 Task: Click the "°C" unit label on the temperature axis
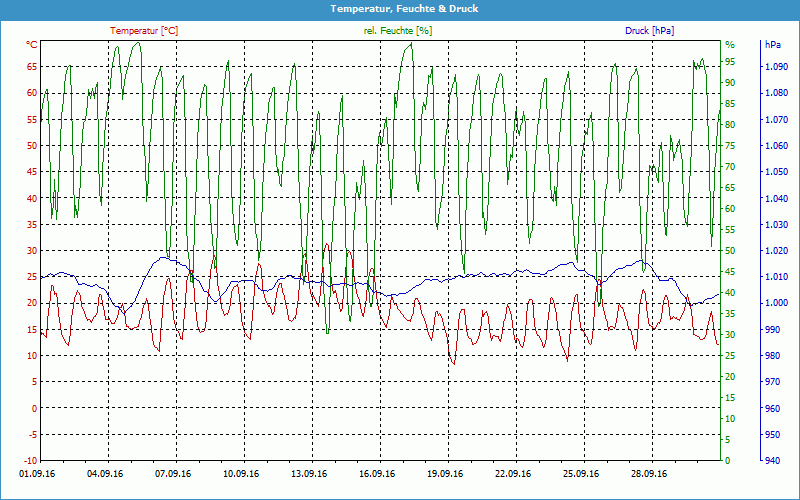[x=32, y=44]
